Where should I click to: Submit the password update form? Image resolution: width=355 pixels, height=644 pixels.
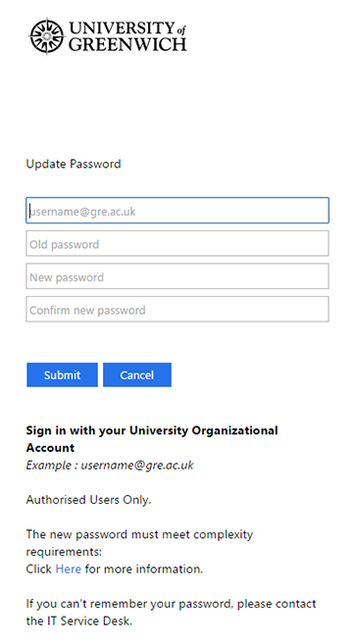click(x=62, y=374)
